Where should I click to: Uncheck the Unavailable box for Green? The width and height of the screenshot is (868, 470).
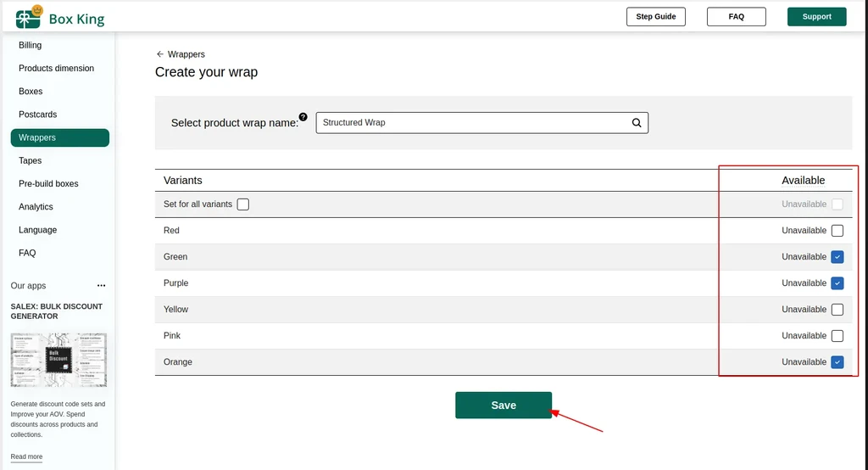pos(837,256)
